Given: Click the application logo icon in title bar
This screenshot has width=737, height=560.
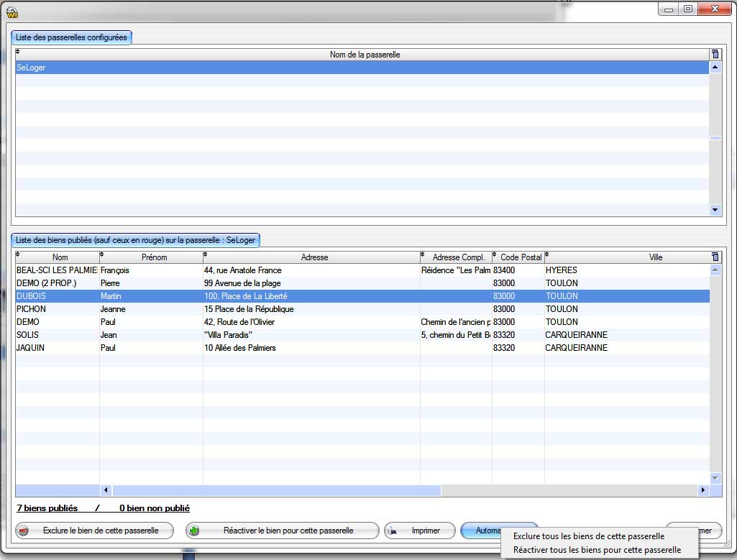Looking at the screenshot, I should click(12, 13).
